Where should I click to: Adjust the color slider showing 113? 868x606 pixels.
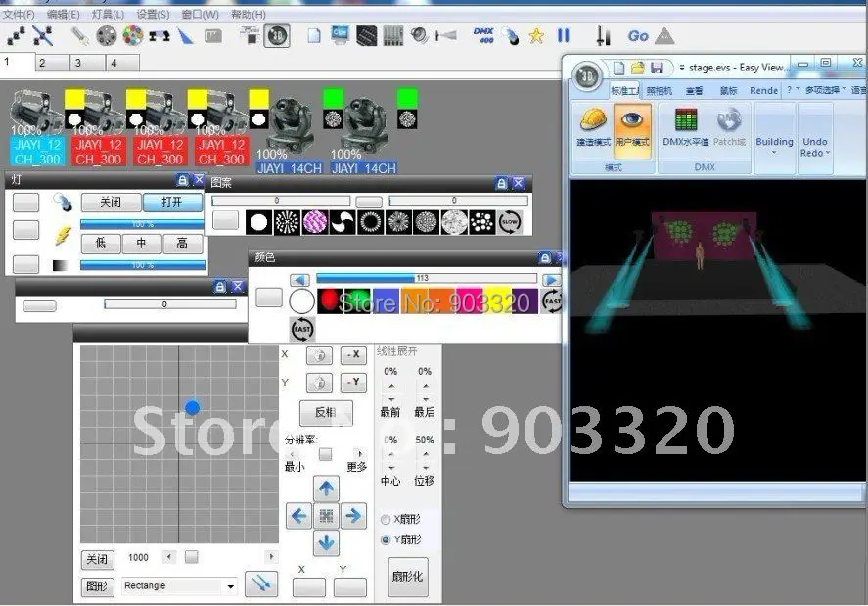(x=427, y=278)
